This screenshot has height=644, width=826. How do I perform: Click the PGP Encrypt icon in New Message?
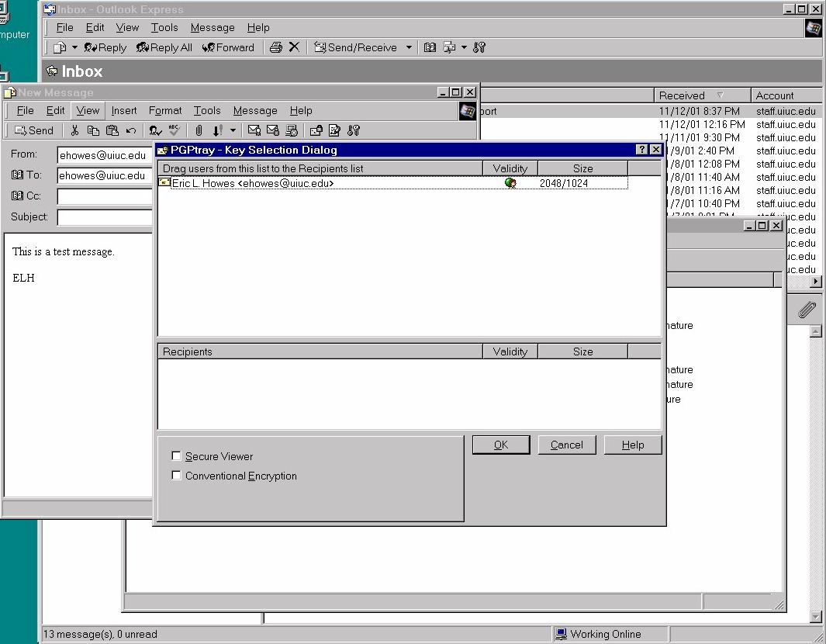[316, 130]
